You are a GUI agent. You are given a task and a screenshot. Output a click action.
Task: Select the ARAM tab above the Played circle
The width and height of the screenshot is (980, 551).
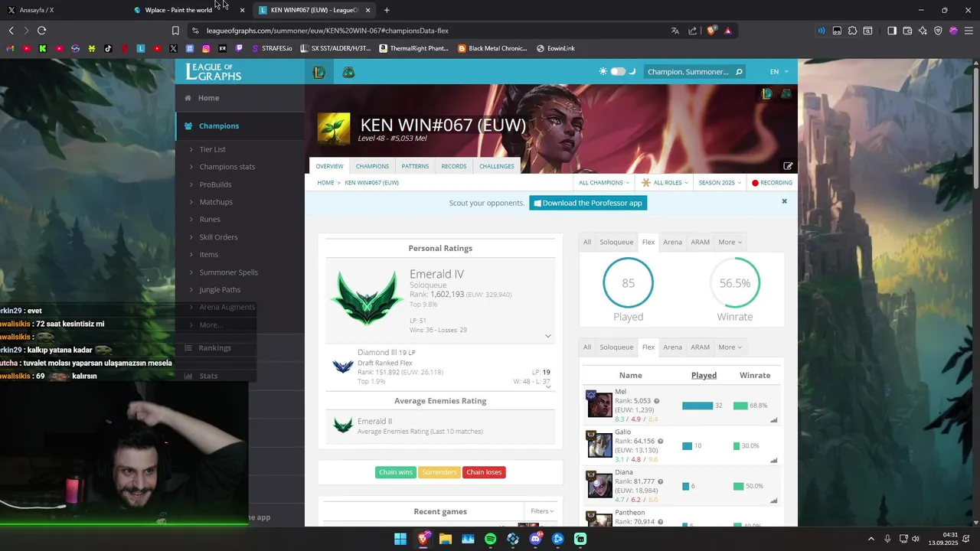[x=700, y=242]
